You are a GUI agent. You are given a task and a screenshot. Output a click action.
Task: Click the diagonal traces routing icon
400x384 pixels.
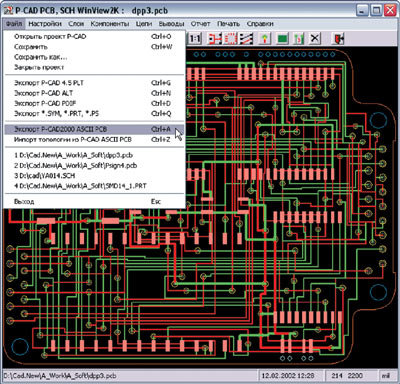(x=246, y=39)
